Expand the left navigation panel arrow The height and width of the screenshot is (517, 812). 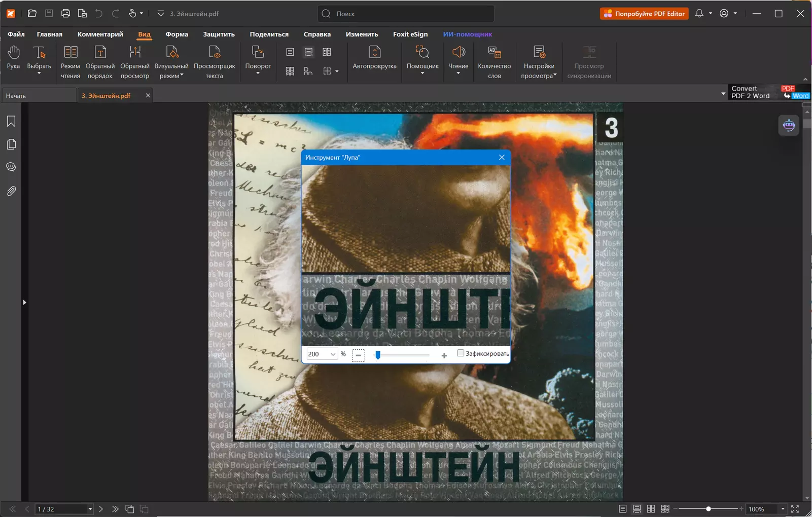24,303
